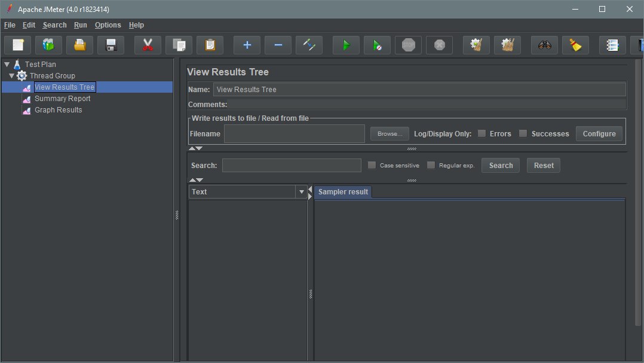Start the test with green play icon
This screenshot has height=363, width=644.
346,45
